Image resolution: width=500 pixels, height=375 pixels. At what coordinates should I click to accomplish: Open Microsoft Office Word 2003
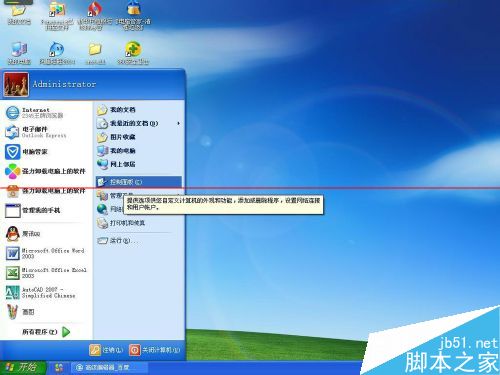point(46,253)
